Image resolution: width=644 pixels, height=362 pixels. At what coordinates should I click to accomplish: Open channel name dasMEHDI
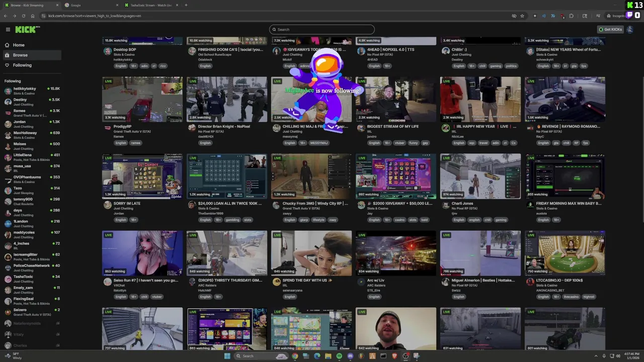coord(206,137)
